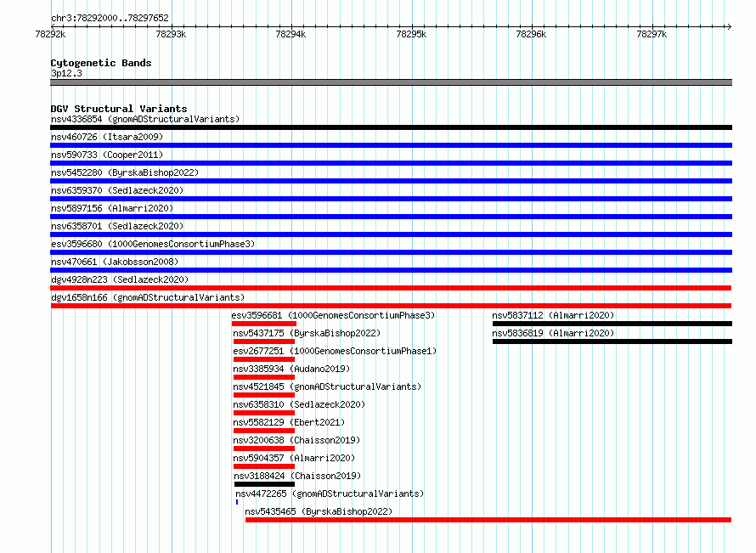Viewport: 756px width, 553px height.
Task: Click nsv6358310 (Sedlazeck2020) label
Action: point(299,404)
